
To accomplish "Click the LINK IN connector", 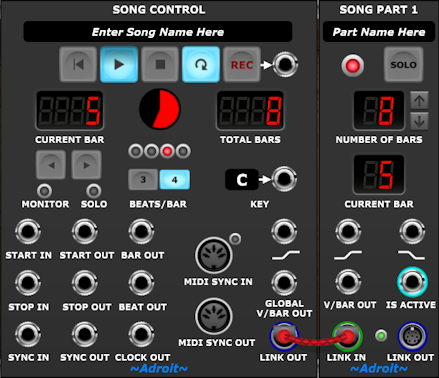I will [347, 336].
